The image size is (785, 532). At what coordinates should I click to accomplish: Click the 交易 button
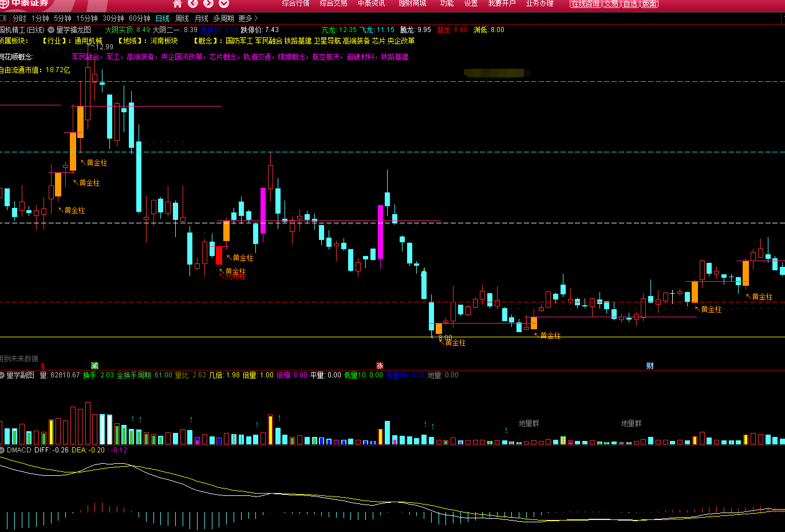pyautogui.click(x=611, y=3)
